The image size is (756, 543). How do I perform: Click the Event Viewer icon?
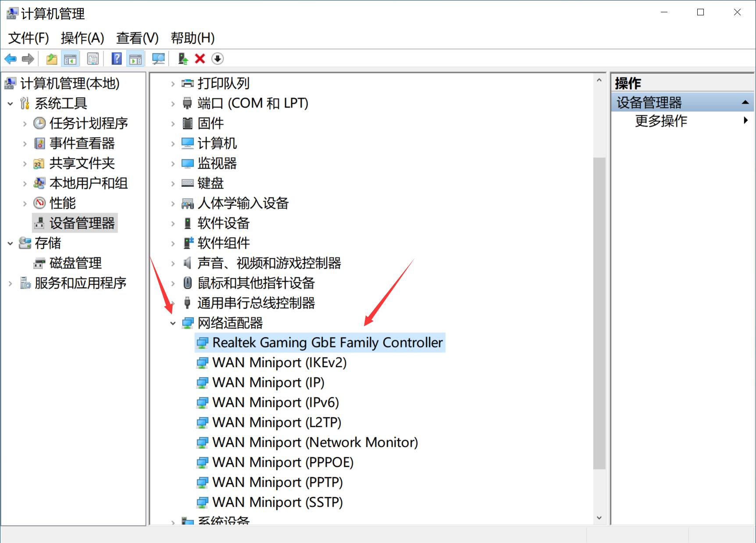click(x=39, y=143)
